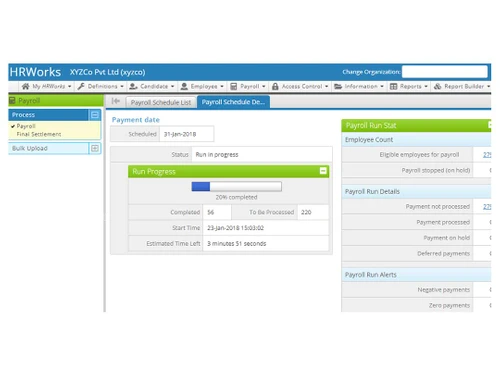
Task: Click the Start Time value 23-Jan-2018 15:03:02
Action: coord(235,228)
